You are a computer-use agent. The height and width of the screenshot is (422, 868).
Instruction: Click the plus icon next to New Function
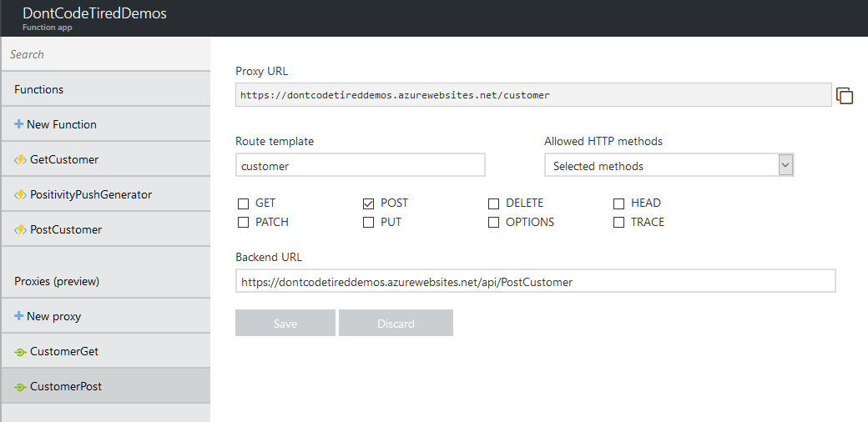18,124
